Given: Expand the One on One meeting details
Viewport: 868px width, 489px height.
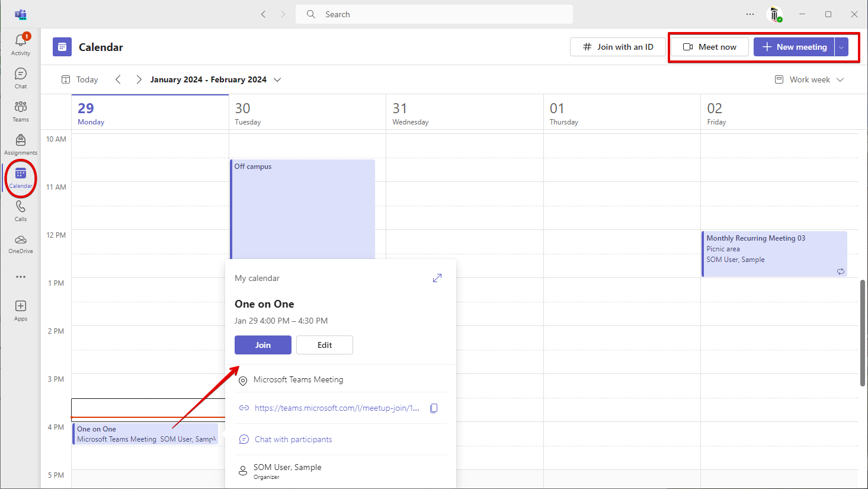Looking at the screenshot, I should (437, 278).
